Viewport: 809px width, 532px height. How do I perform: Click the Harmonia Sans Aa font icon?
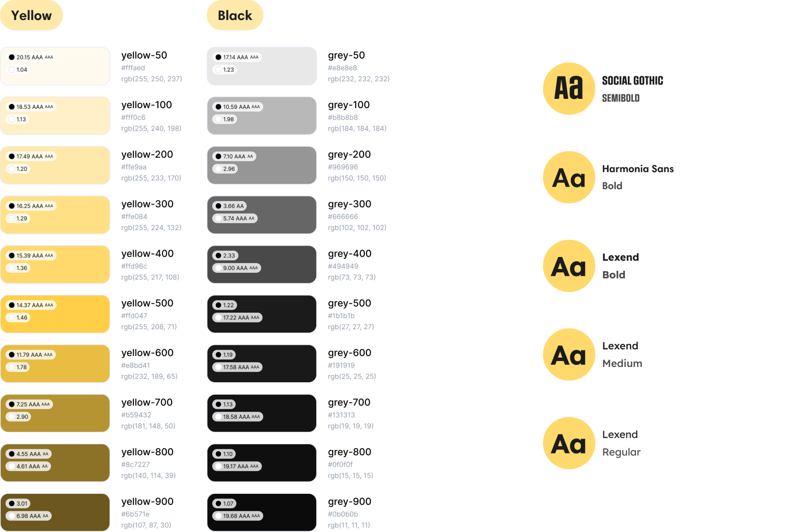pyautogui.click(x=569, y=177)
